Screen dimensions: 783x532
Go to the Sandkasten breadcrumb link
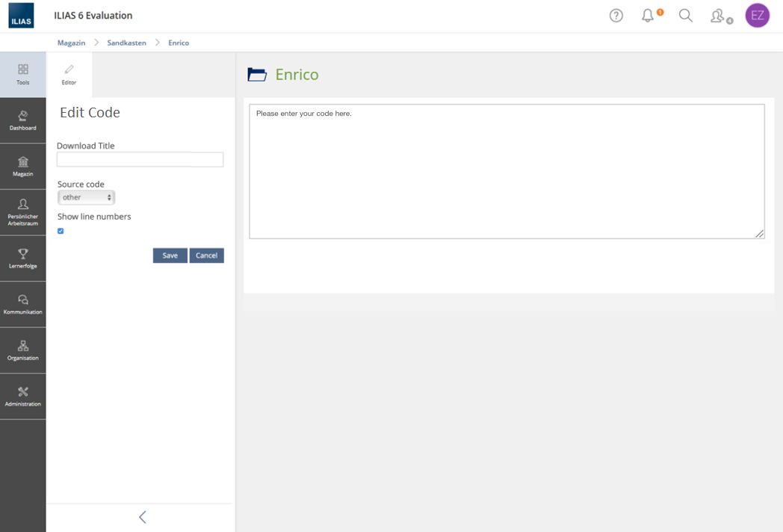[126, 43]
